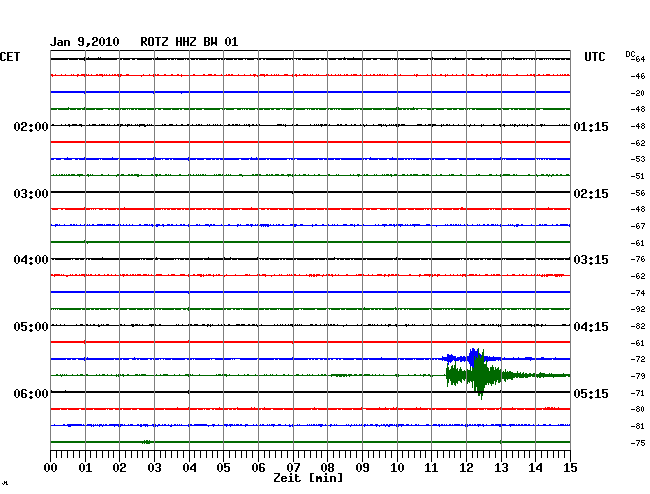Click the "01:15" UTC time label
The image size is (650, 494).
(x=591, y=126)
